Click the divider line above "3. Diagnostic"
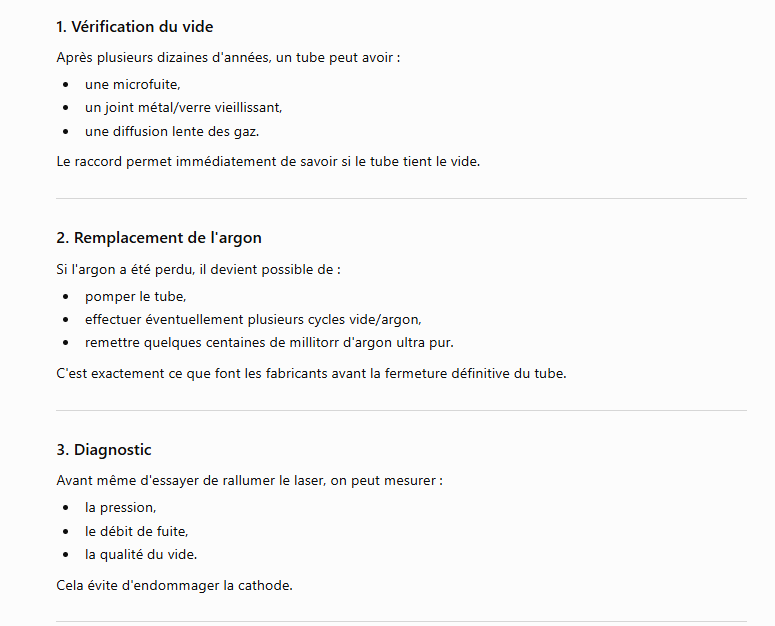The image size is (775, 626). click(x=401, y=411)
